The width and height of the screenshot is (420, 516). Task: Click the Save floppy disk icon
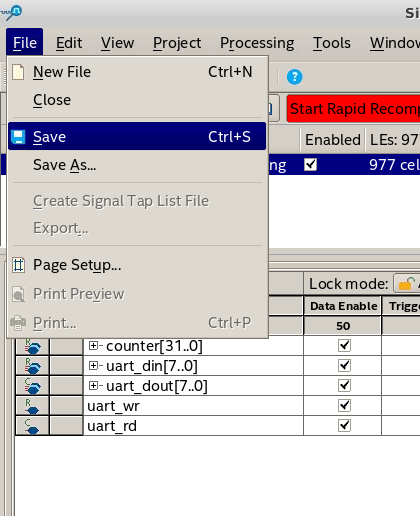[x=18, y=137]
